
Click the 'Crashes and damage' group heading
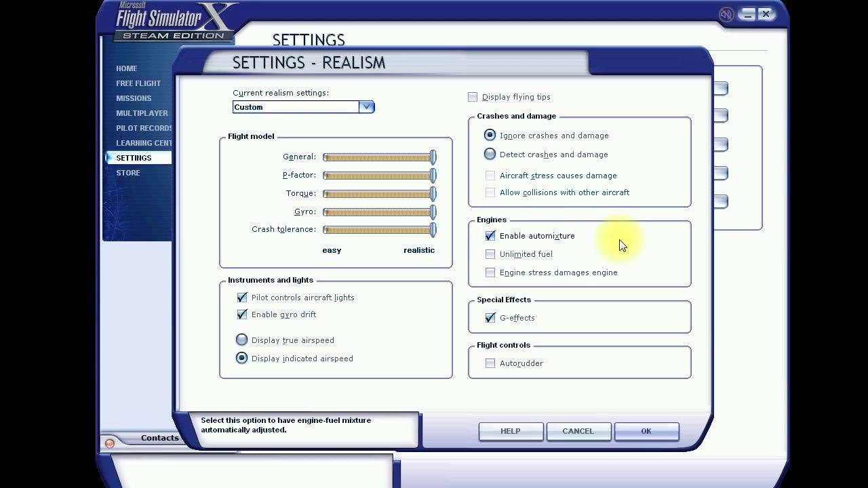pos(516,116)
